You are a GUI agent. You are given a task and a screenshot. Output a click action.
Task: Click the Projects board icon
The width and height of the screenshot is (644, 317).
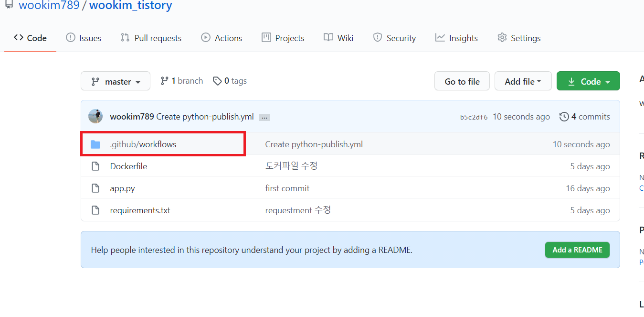266,37
